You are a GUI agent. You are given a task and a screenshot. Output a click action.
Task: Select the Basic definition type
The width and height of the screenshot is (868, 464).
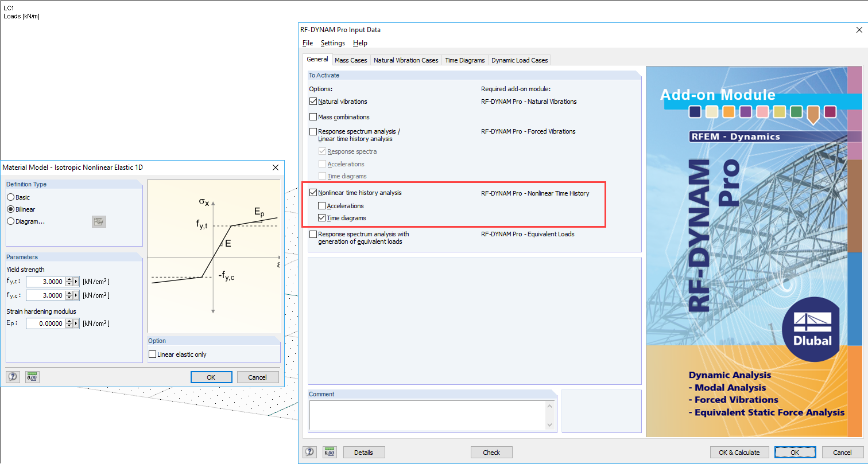click(x=12, y=197)
